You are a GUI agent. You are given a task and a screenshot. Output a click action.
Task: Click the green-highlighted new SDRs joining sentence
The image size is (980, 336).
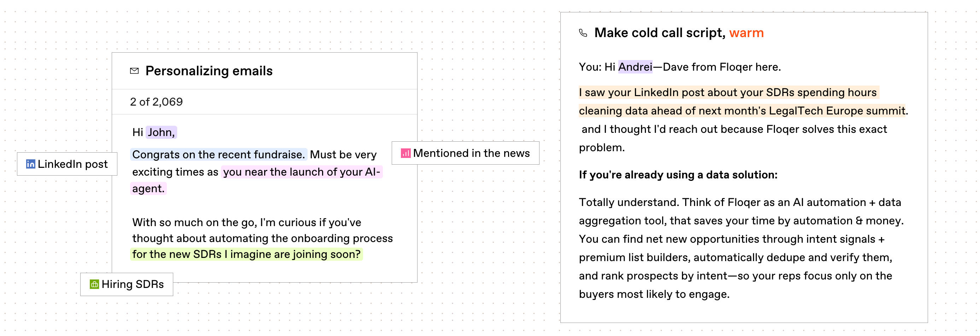click(246, 254)
